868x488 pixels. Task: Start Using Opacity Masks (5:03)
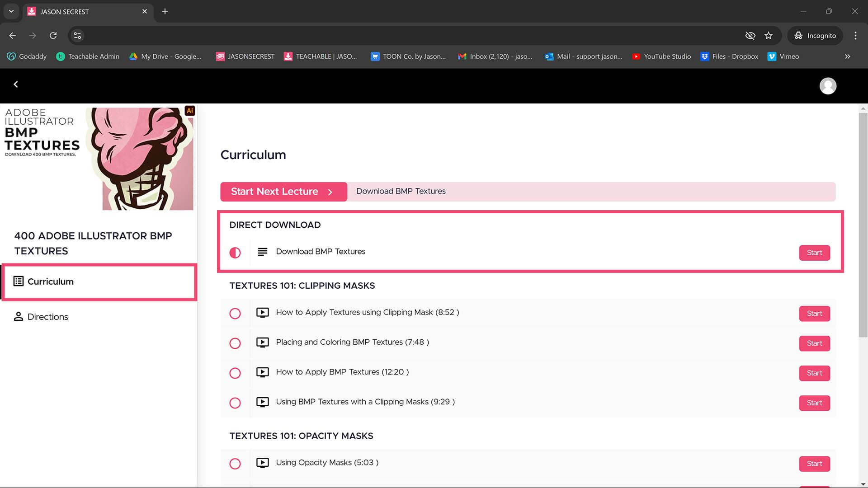tap(814, 464)
